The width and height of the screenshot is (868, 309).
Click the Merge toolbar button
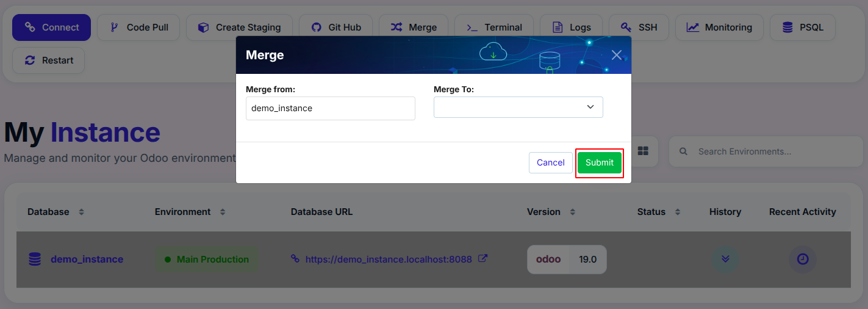(414, 27)
